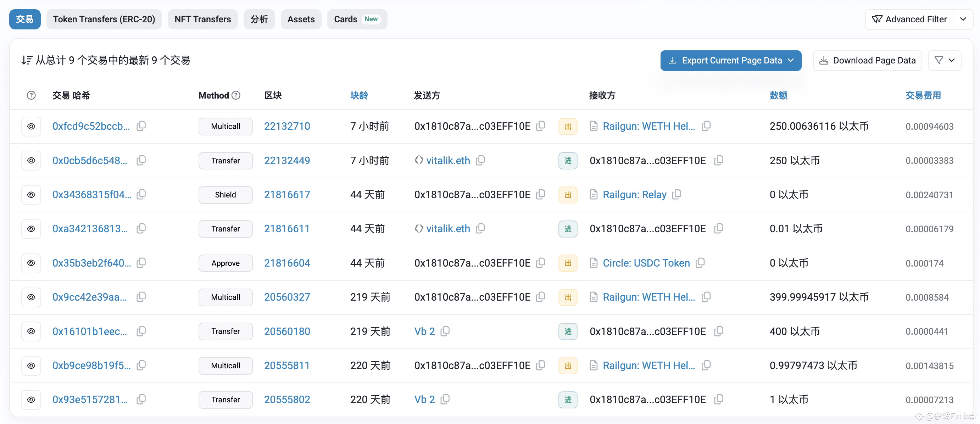Screen dimensions: 980x424
Task: Show details eye for transaction 0x93e5157281
Action: point(31,400)
